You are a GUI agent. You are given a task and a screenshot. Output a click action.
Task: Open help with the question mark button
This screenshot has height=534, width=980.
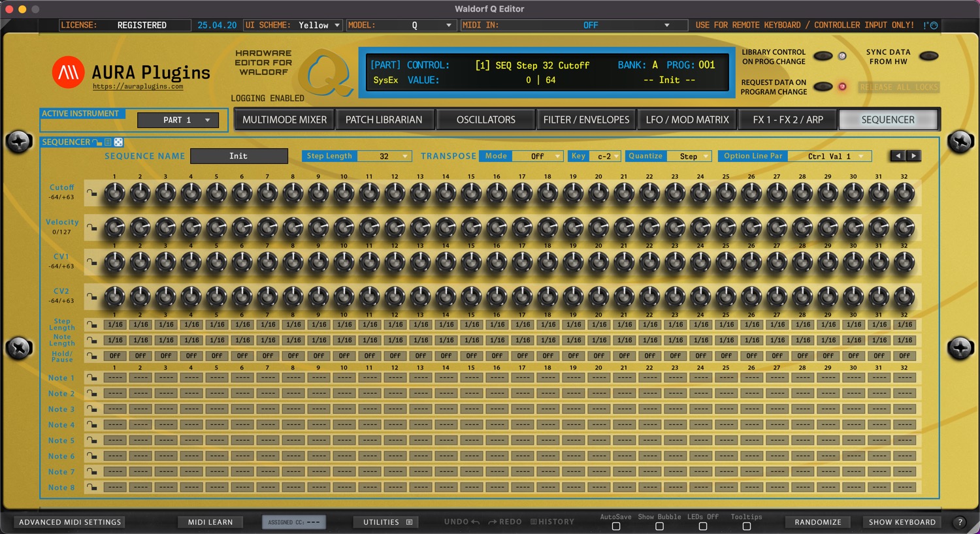coord(960,522)
